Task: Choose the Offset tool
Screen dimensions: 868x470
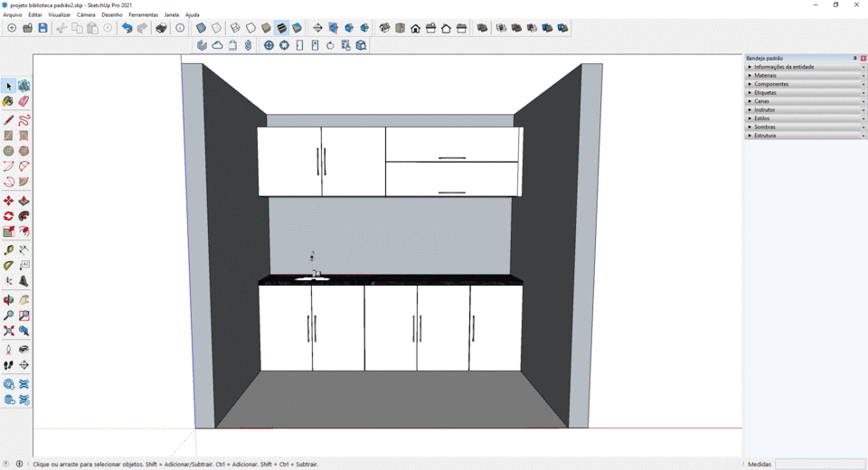Action: [24, 231]
